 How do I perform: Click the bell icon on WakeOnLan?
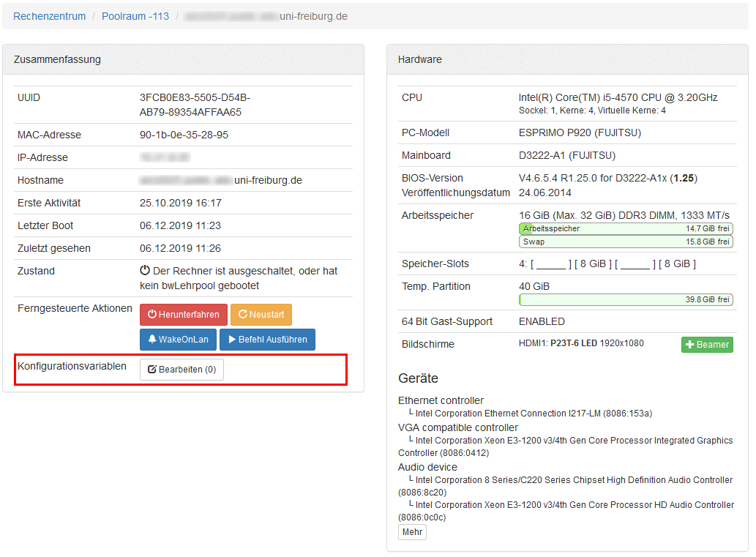point(152,340)
